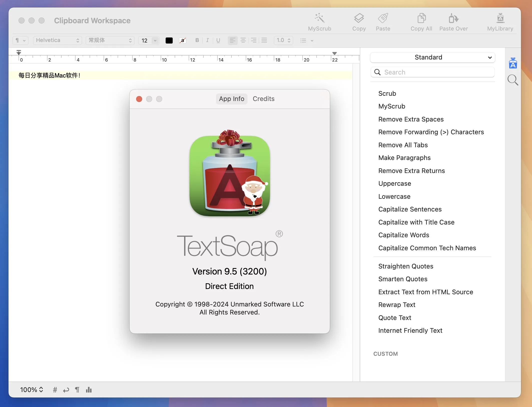Open the magnifier search panel in sidebar
This screenshot has width=532, height=407.
(x=513, y=80)
